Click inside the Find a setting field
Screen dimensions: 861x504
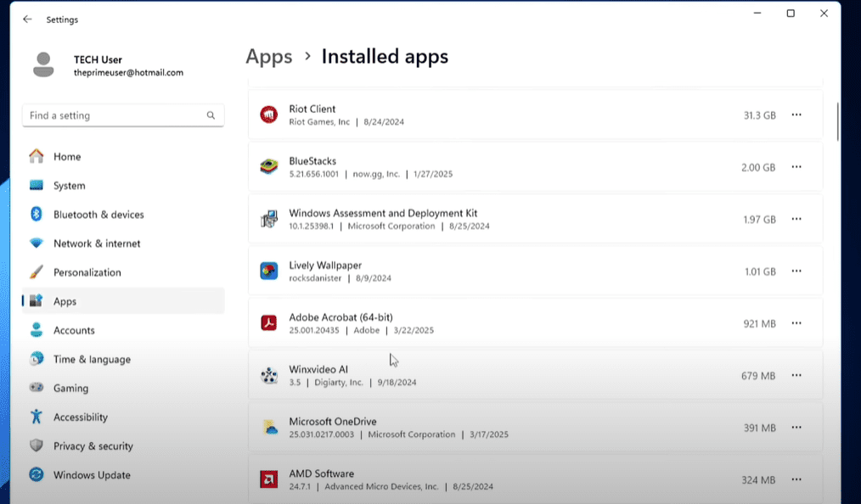coord(115,115)
